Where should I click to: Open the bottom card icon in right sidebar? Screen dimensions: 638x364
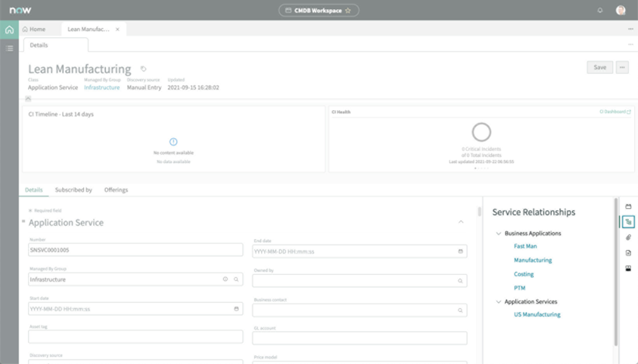pos(628,269)
